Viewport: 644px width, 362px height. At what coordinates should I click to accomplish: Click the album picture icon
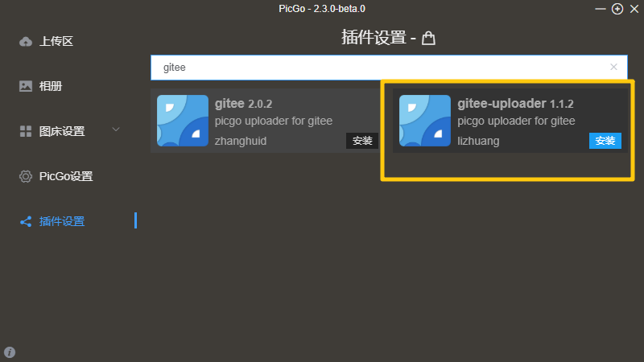(x=26, y=86)
